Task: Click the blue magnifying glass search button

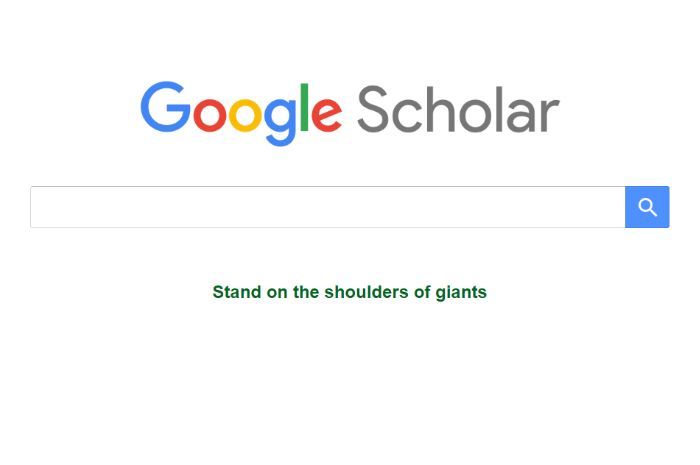Action: (x=647, y=207)
